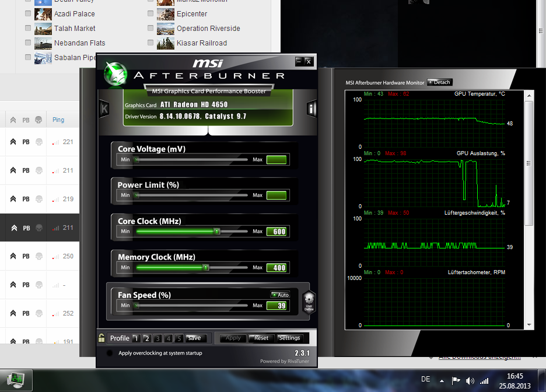Check the Kiasar Railroad checkbox

point(150,43)
